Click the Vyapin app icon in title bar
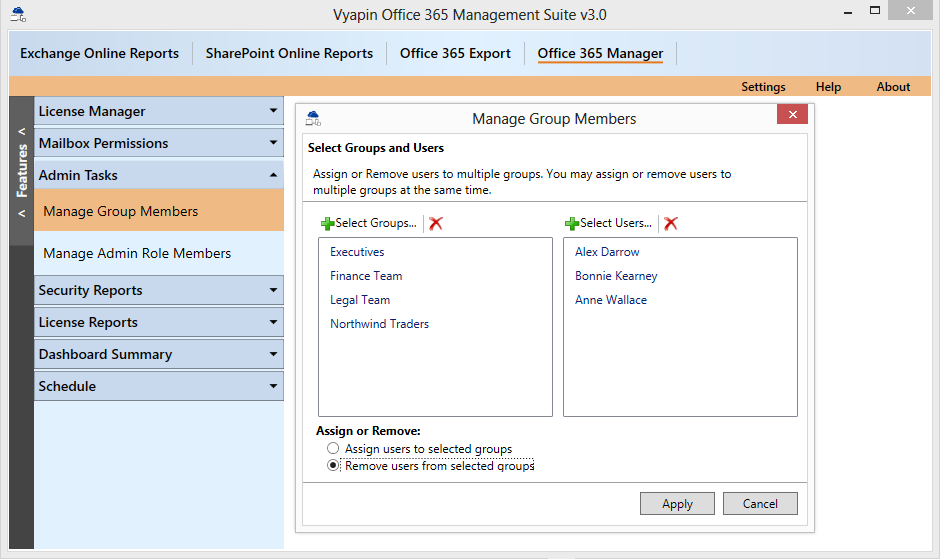The image size is (940, 559). 18,14
